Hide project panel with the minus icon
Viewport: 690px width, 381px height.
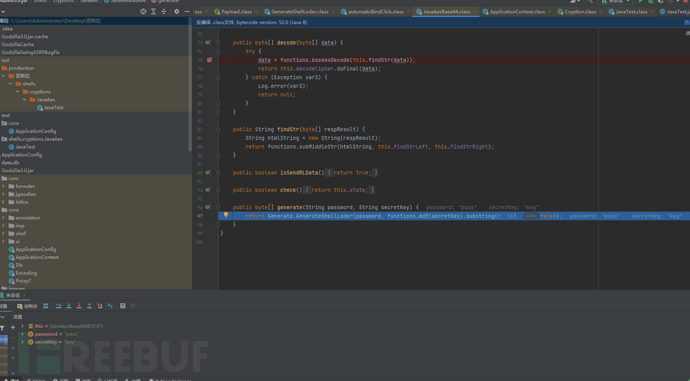click(x=187, y=11)
